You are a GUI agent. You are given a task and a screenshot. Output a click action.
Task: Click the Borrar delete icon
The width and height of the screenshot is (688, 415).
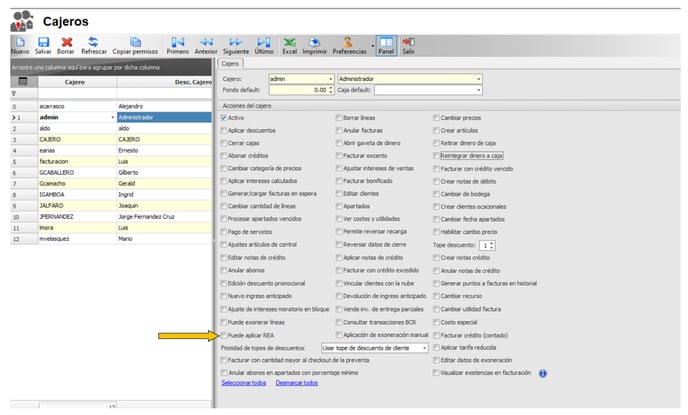pyautogui.click(x=66, y=46)
